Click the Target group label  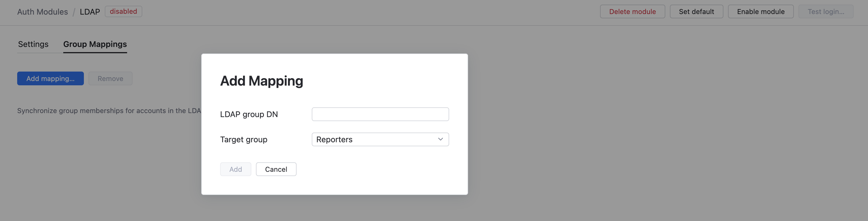click(x=243, y=139)
